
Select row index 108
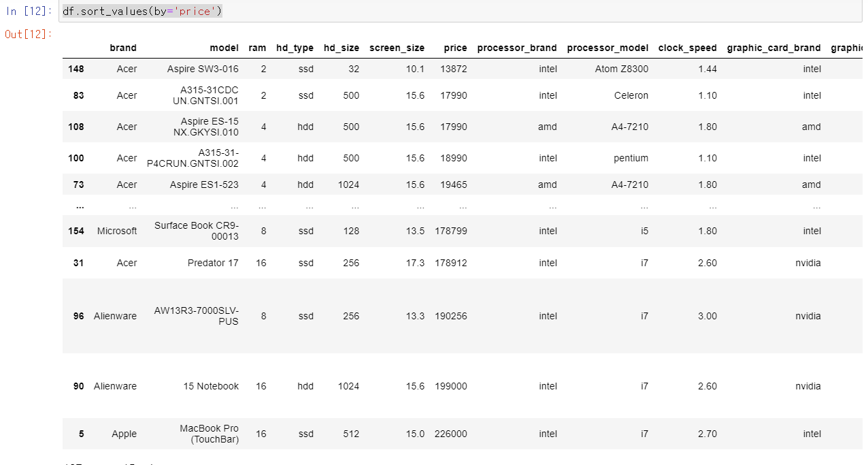(x=76, y=127)
